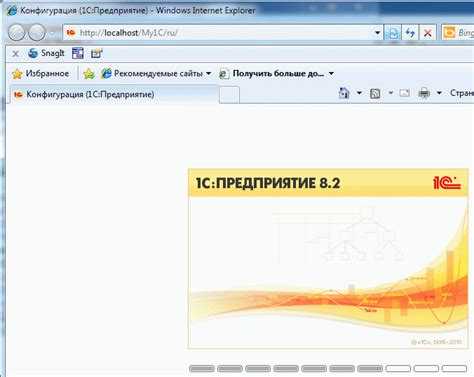
Task: Stop loading with the red X icon
Action: (428, 33)
